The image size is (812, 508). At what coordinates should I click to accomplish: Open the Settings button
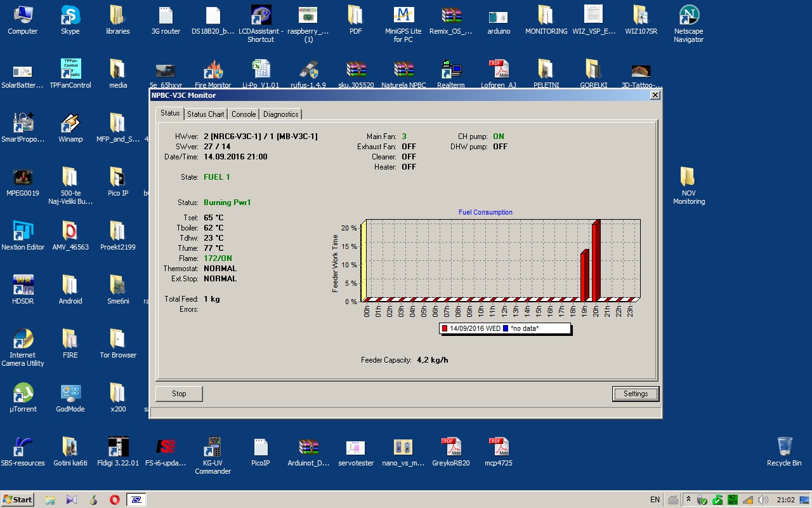[x=635, y=394]
